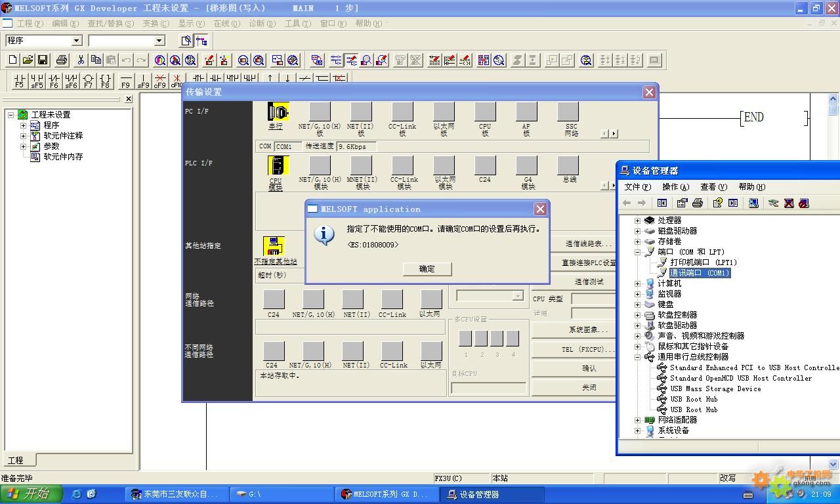Click the 直接连接PLC设置 button
Image resolution: width=840 pixels, height=504 pixels.
(589, 262)
